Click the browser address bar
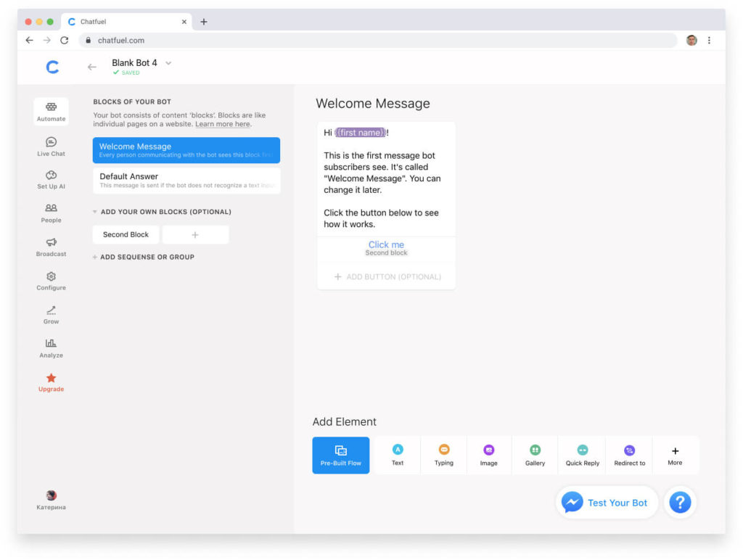 [378, 41]
